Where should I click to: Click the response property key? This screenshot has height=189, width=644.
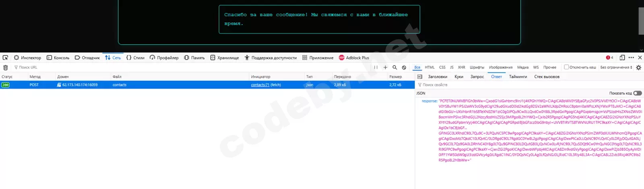(x=429, y=101)
